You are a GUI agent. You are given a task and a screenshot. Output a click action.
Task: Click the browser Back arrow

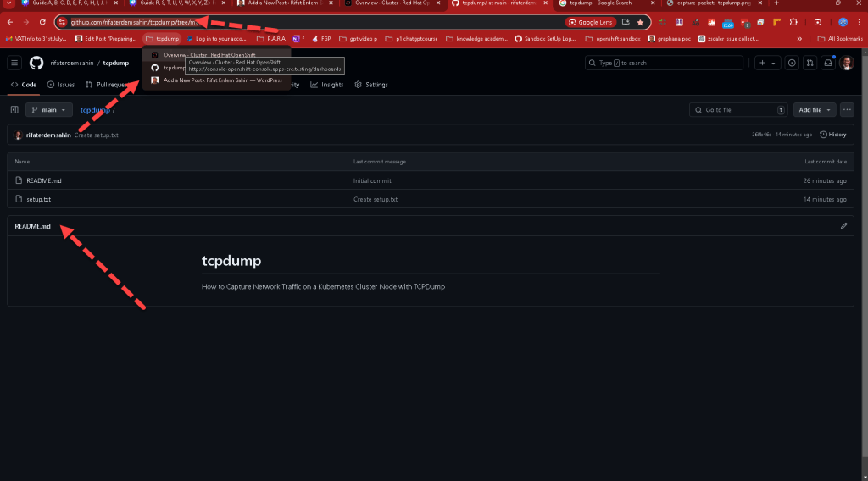click(x=10, y=22)
